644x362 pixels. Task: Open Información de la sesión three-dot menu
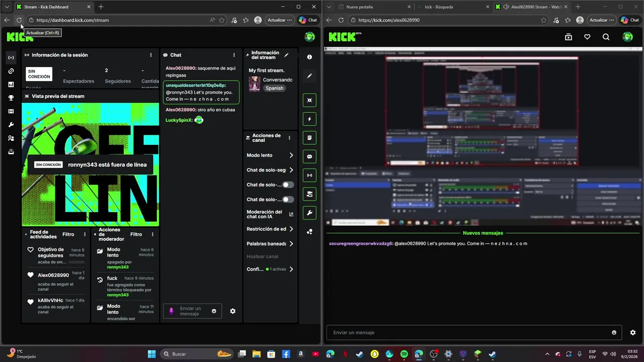pyautogui.click(x=151, y=55)
